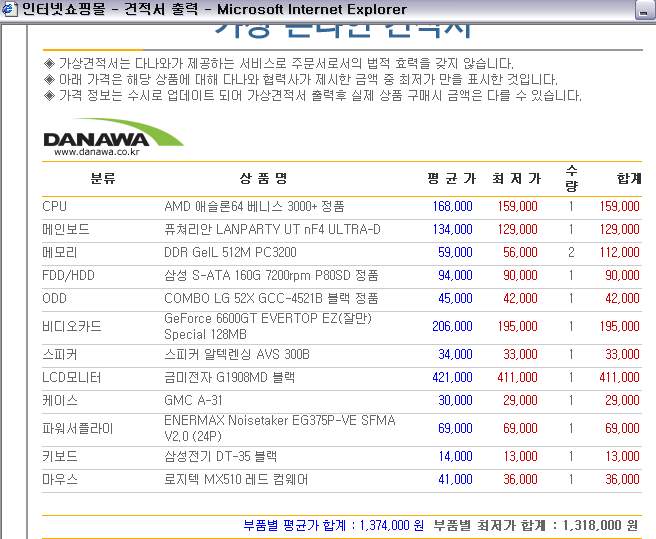Select the FDD/HDD category cell
The width and height of the screenshot is (656, 539).
pyautogui.click(x=68, y=275)
